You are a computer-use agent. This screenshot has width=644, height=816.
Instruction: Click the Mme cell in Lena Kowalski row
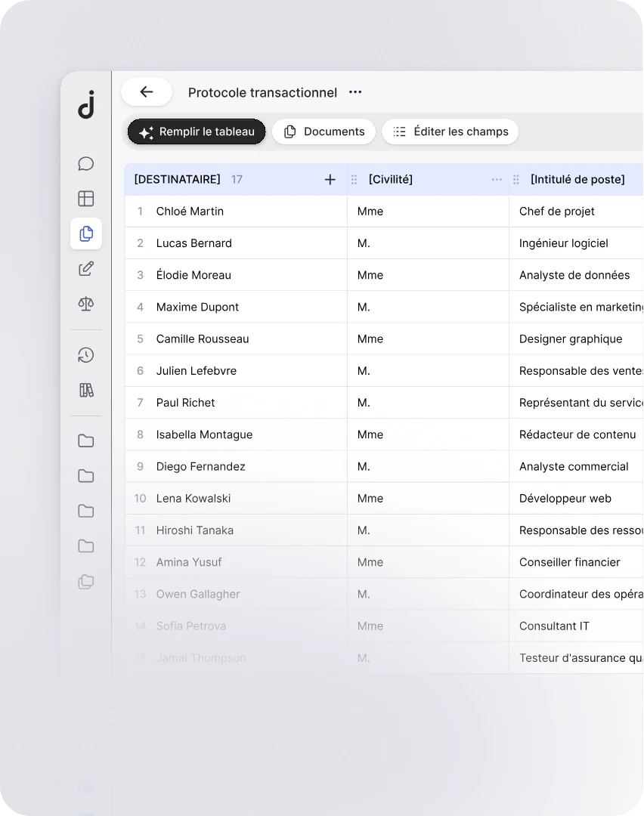tap(428, 498)
